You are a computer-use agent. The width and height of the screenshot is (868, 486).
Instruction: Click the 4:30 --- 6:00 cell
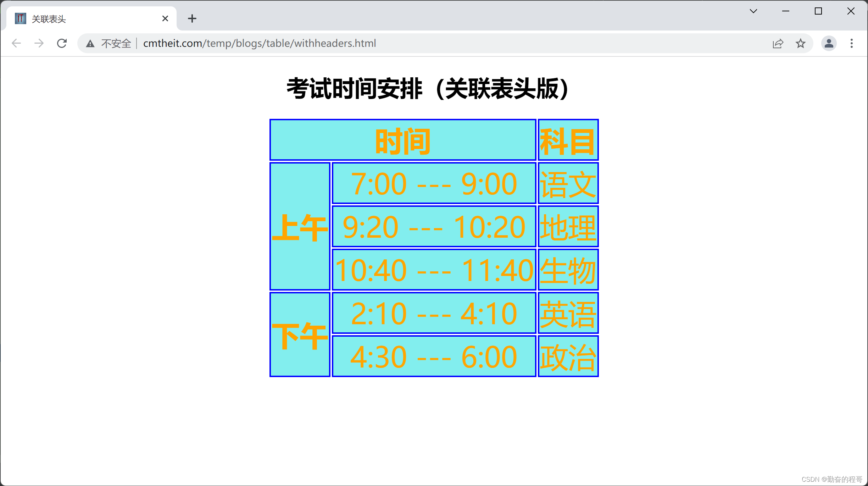point(434,356)
